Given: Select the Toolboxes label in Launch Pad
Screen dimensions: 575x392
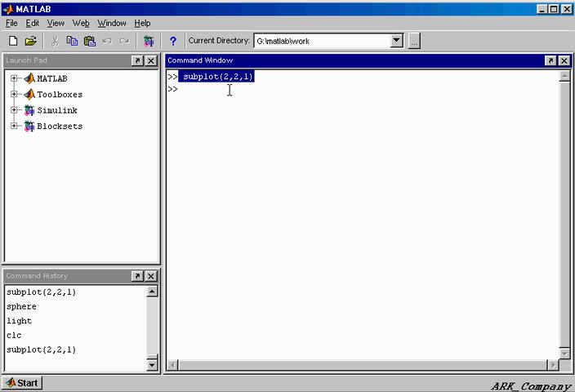Looking at the screenshot, I should point(60,94).
